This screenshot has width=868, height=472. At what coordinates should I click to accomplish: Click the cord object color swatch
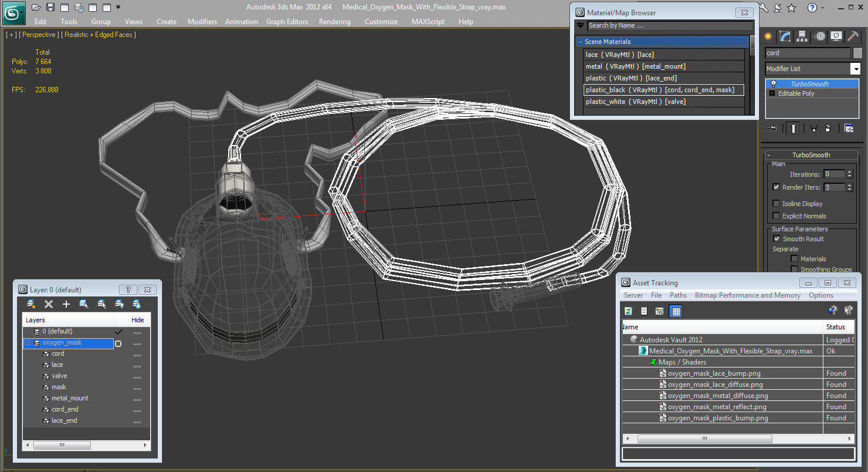click(857, 53)
